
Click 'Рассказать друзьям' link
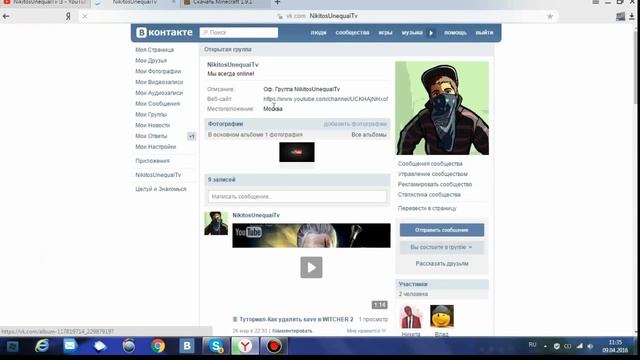coord(442,264)
